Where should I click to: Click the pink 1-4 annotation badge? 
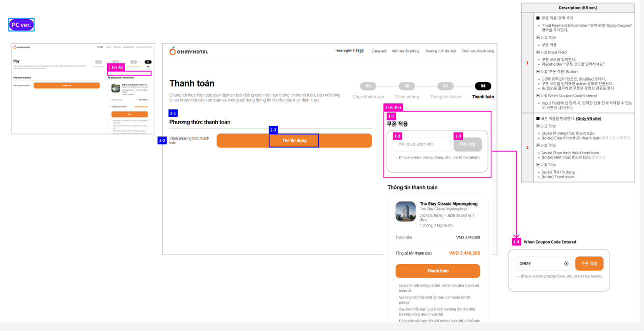click(516, 242)
